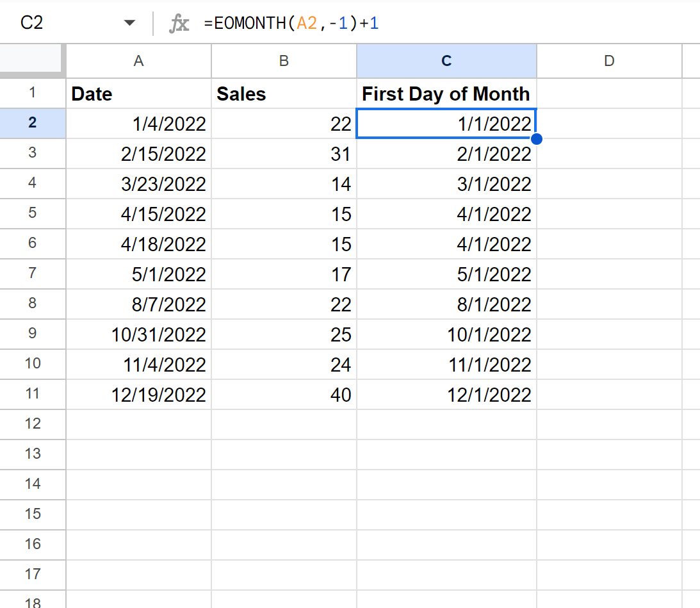Click sales value 15 in row 5
700x608 pixels.
284,213
